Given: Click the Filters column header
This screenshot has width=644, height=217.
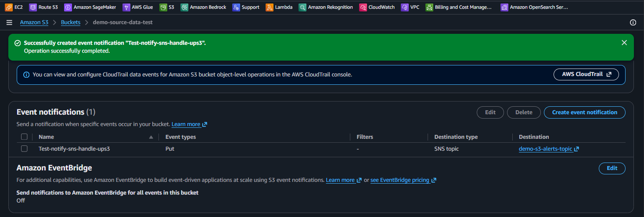Looking at the screenshot, I should (365, 137).
